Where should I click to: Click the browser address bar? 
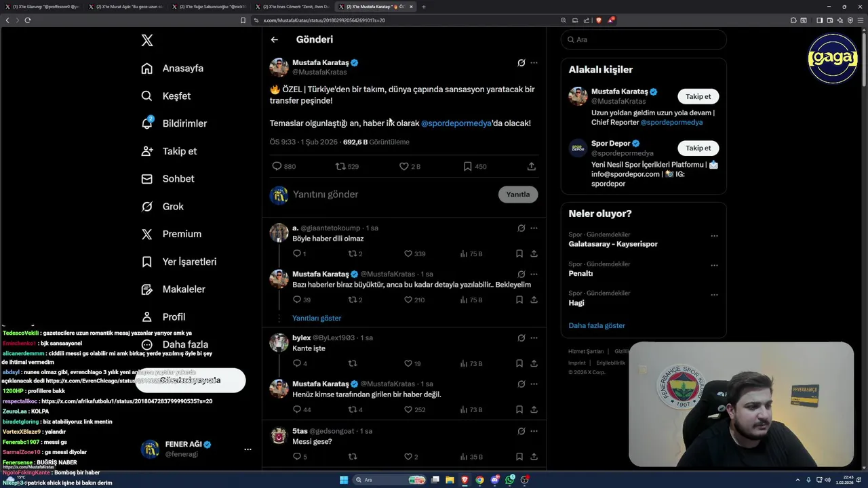[403, 20]
